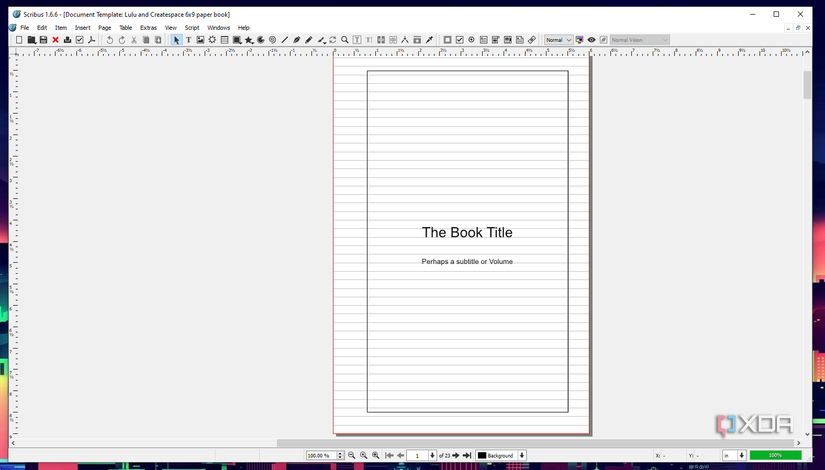Select the Polygon star tool
The width and height of the screenshot is (825, 470).
tap(249, 40)
